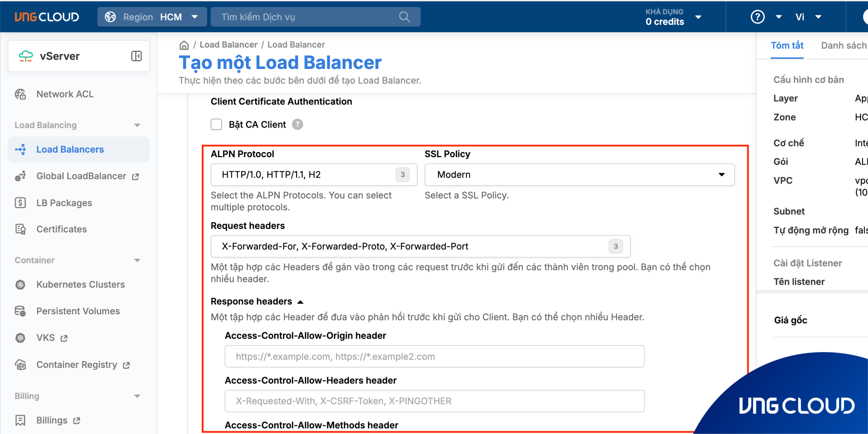This screenshot has height=434, width=868.
Task: Click the Access-Control-Allow-Origin header input
Action: coord(434,356)
